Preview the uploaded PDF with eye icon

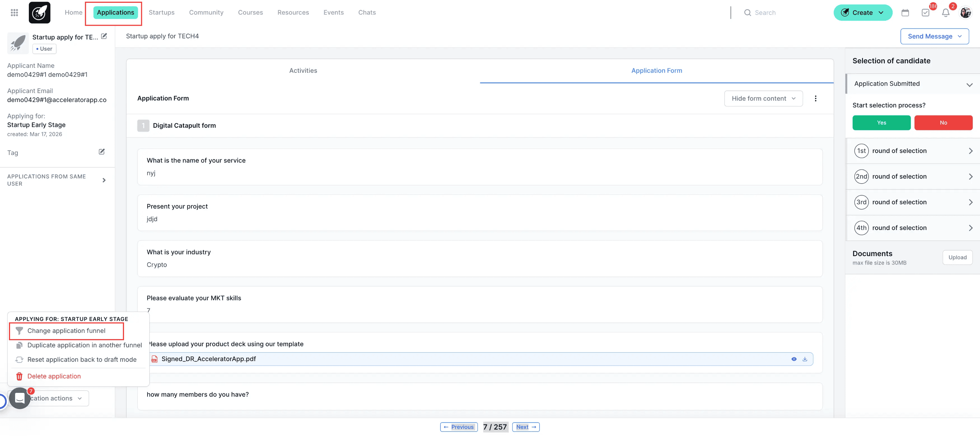(794, 359)
